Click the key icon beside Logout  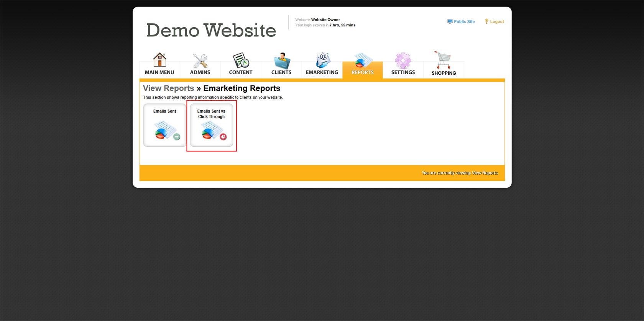tap(486, 22)
